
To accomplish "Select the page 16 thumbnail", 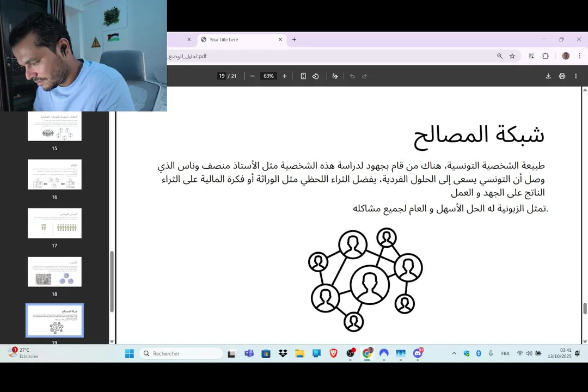I will pyautogui.click(x=55, y=174).
